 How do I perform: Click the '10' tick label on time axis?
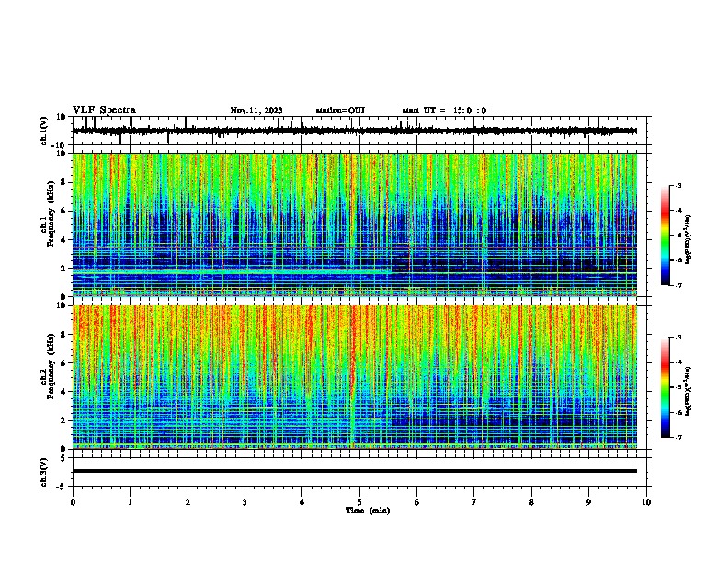click(x=646, y=502)
